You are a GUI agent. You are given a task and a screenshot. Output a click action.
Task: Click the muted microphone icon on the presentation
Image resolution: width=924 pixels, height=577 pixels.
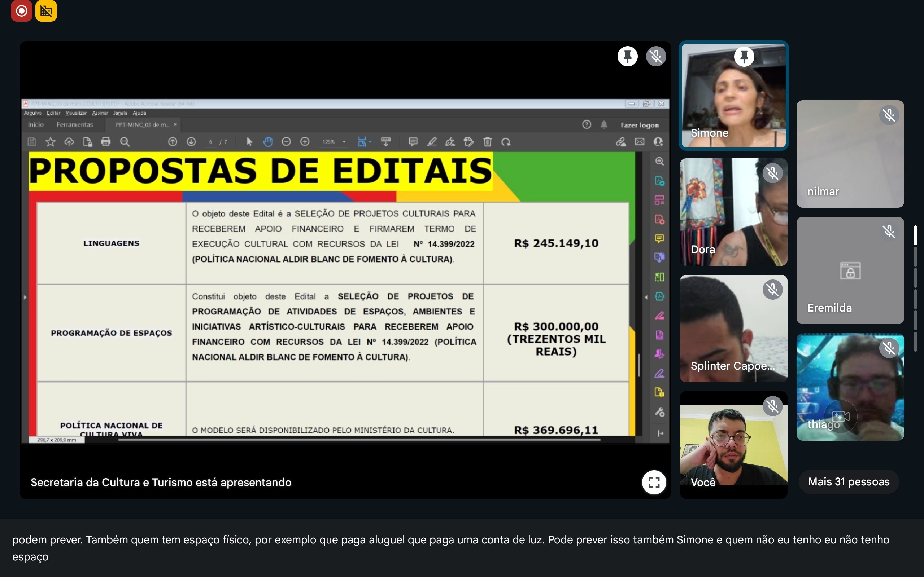pos(655,57)
